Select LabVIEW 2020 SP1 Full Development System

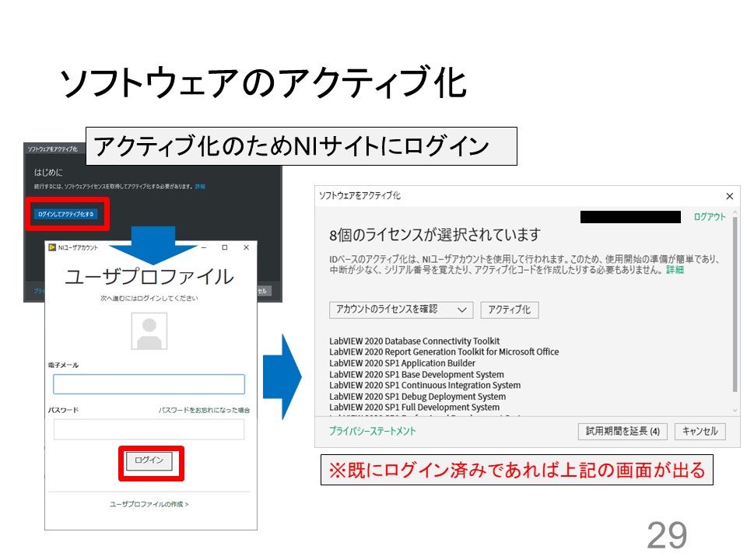pyautogui.click(x=415, y=408)
